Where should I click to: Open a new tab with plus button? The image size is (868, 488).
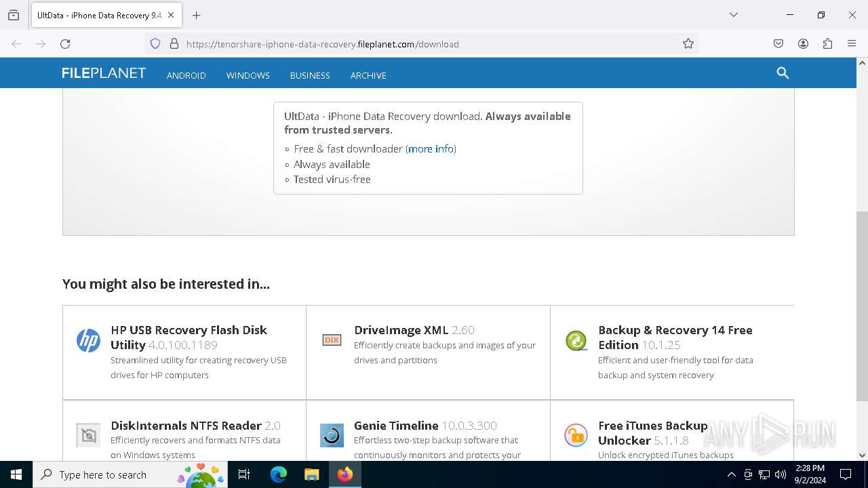tap(197, 15)
